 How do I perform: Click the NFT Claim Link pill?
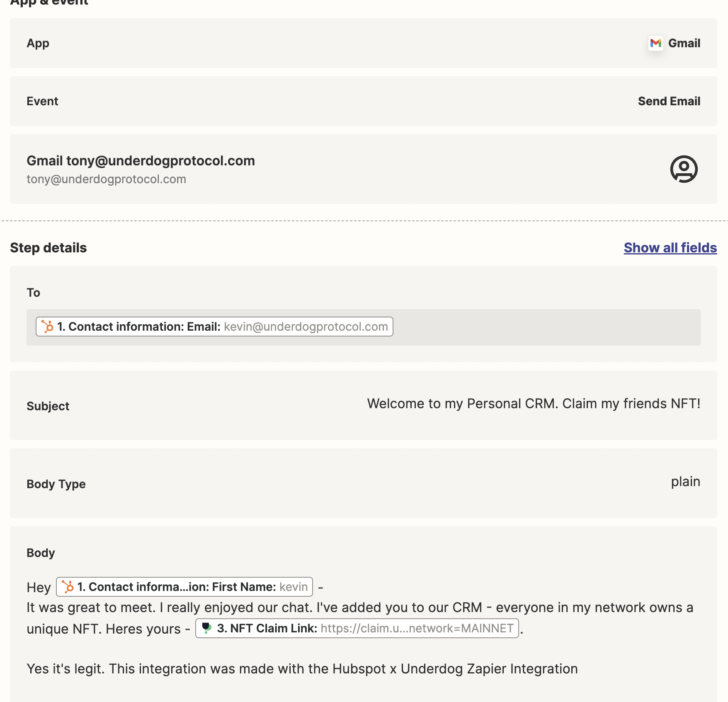point(357,628)
